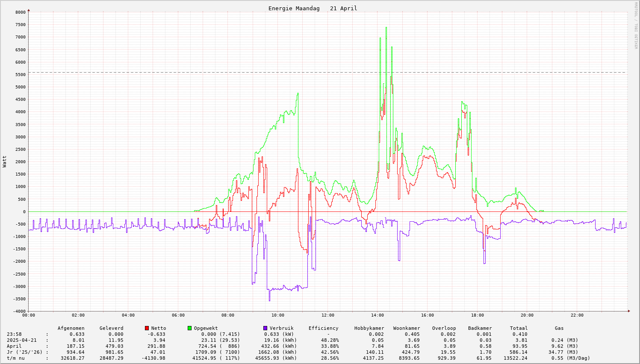
Task: Click the purple Verbruik legend swatch
Action: click(265, 328)
